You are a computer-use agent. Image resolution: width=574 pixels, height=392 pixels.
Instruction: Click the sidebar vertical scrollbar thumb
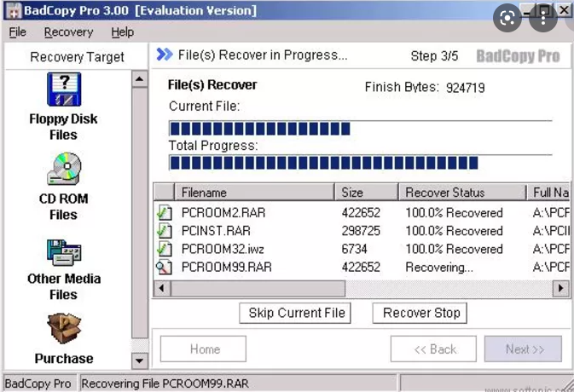pyautogui.click(x=140, y=213)
